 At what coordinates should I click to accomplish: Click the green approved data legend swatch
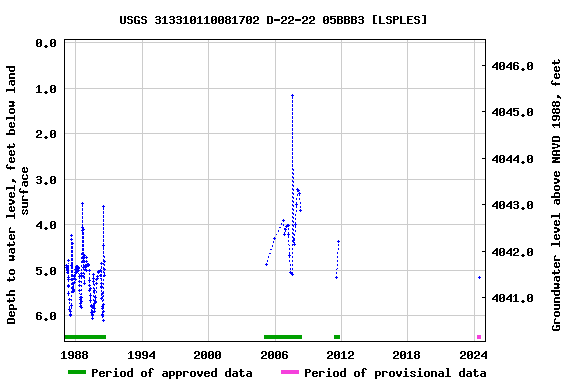click(x=77, y=372)
